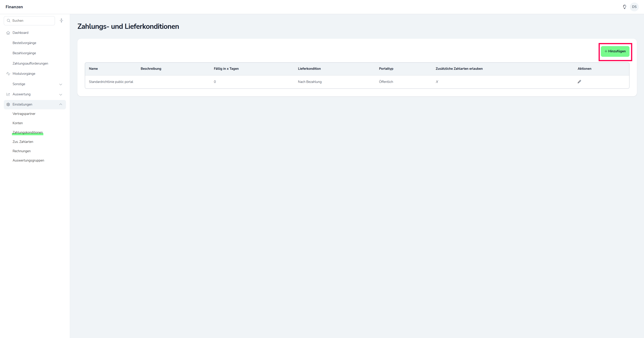Click the Dashboard home icon
644x338 pixels.
pyautogui.click(x=8, y=33)
